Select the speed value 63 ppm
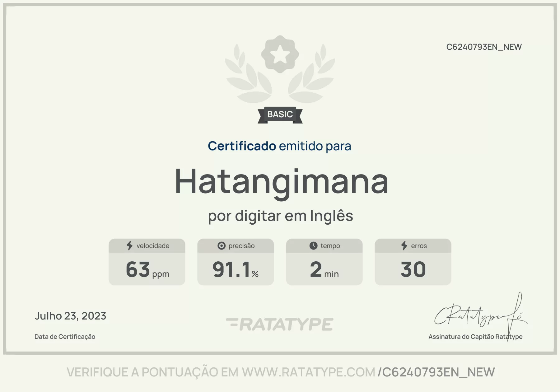This screenshot has width=560, height=392. 147,269
